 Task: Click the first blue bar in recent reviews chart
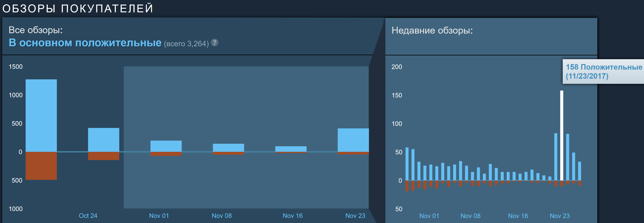tap(407, 164)
